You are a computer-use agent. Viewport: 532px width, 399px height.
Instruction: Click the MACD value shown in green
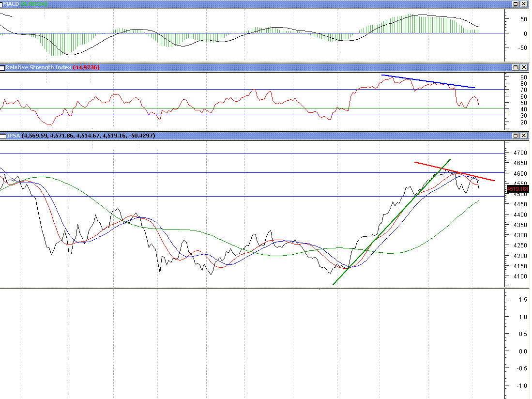pyautogui.click(x=34, y=3)
